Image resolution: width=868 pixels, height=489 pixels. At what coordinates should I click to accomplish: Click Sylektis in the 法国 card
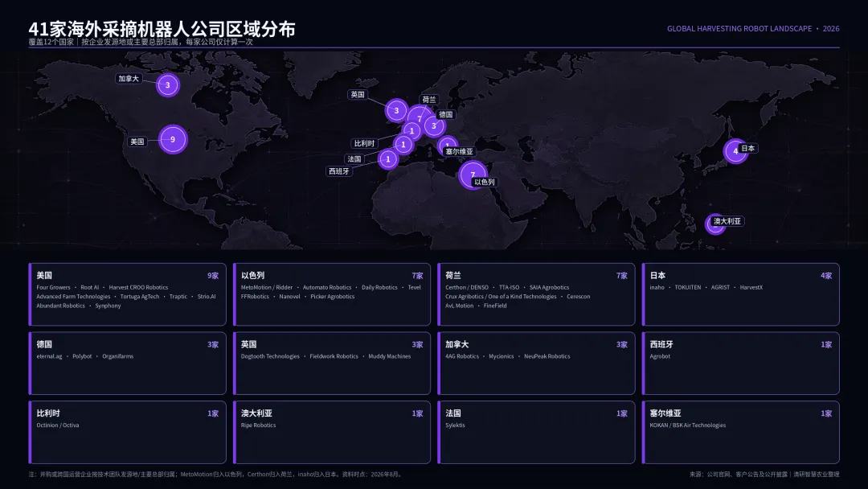(x=455, y=425)
